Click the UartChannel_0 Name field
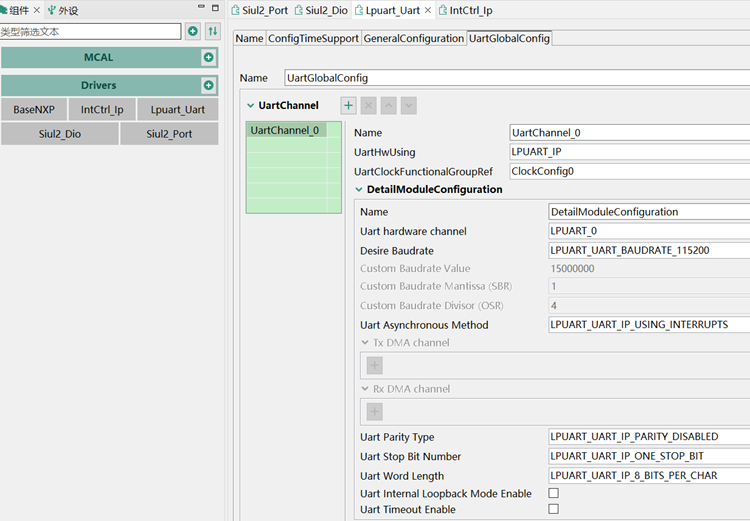 point(629,133)
